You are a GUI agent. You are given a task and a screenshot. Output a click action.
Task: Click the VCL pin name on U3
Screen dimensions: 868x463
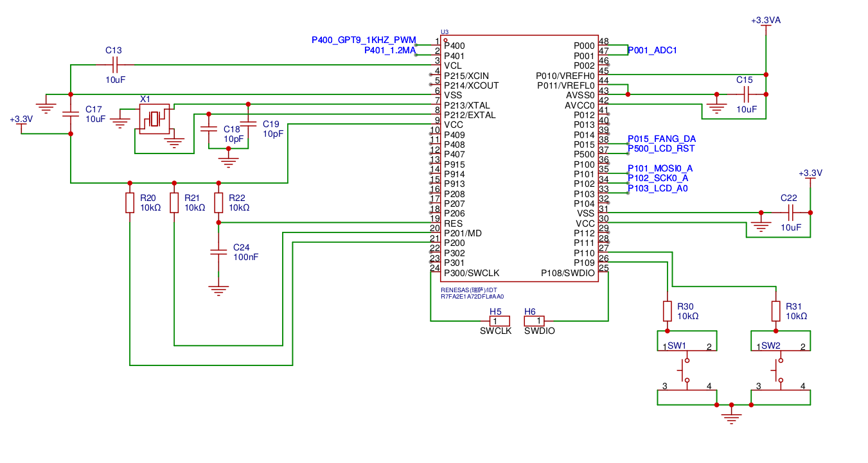[453, 66]
